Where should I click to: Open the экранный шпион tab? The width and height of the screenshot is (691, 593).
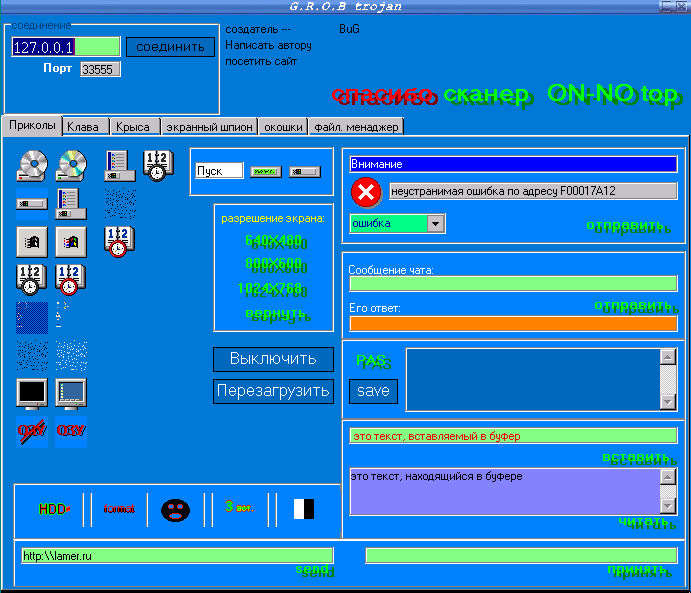pyautogui.click(x=209, y=127)
